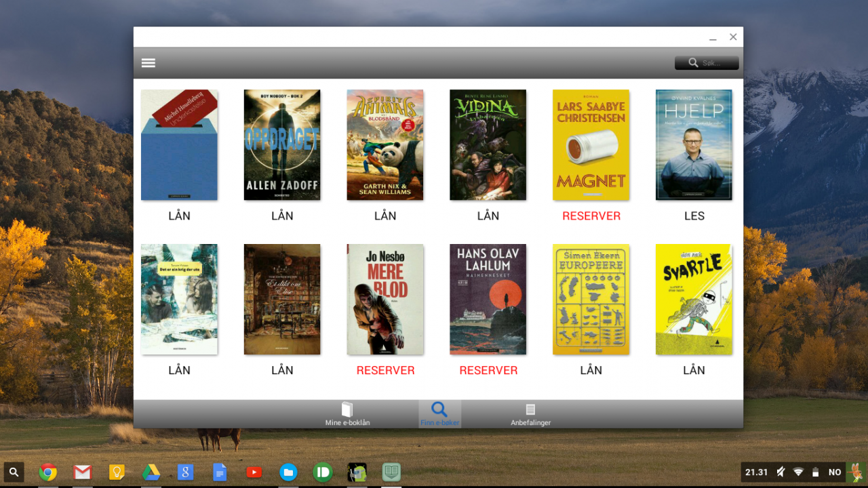Open the Vidina book cover
Screen dimensions: 868x488
coord(488,145)
